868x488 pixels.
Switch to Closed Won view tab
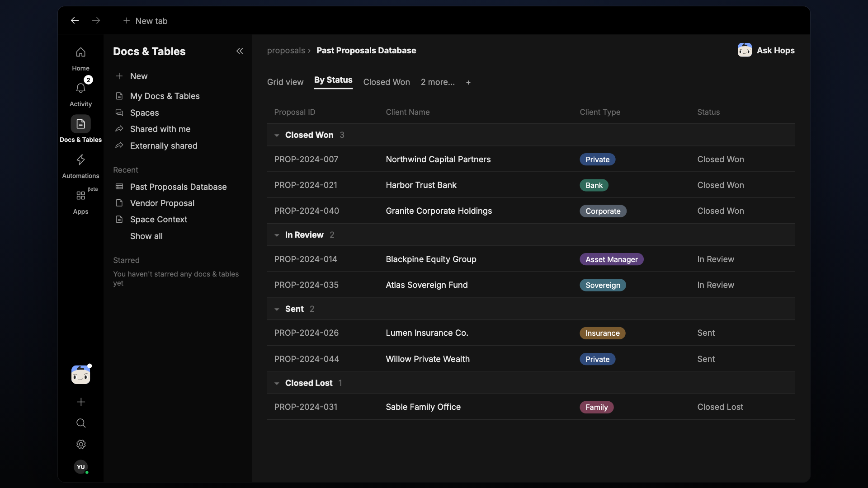(387, 82)
